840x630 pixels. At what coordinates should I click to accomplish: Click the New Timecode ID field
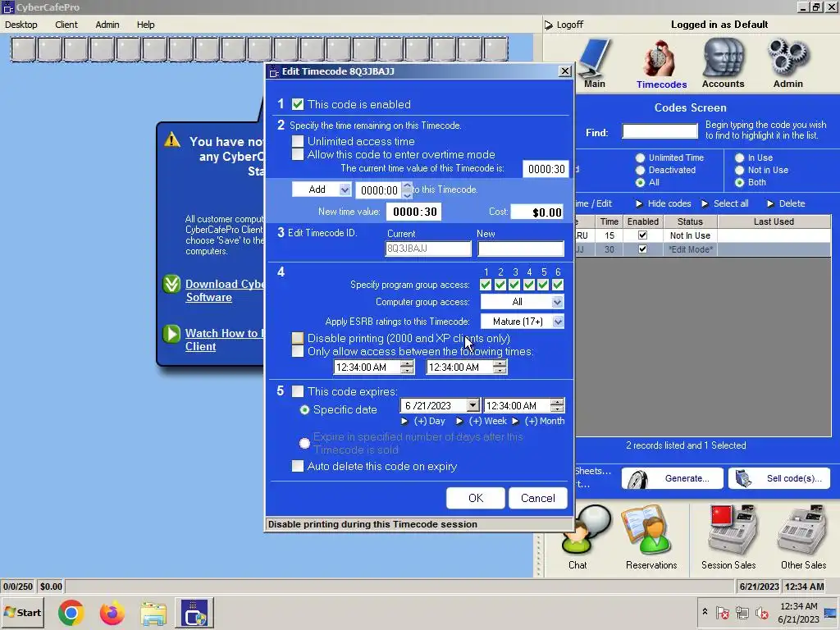click(x=521, y=249)
